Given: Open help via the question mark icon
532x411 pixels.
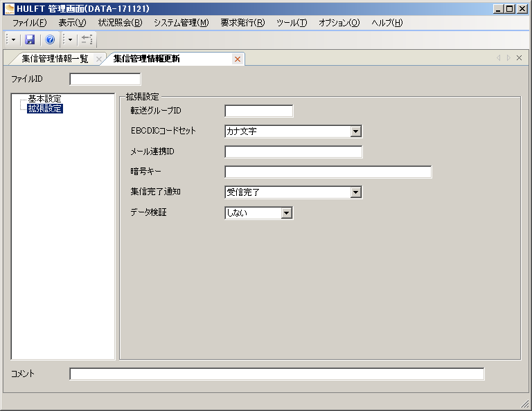Looking at the screenshot, I should [50, 39].
